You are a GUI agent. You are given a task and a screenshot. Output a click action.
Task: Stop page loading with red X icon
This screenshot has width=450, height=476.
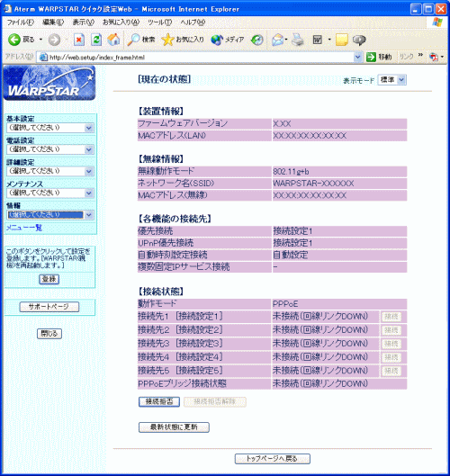click(79, 40)
